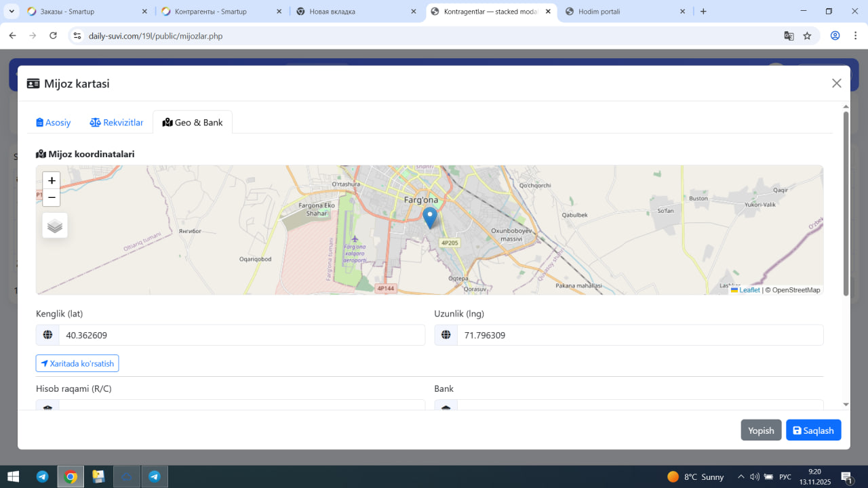Screen dimensions: 868x488
Task: Click the Kenglik latitude input field
Action: coord(241,335)
